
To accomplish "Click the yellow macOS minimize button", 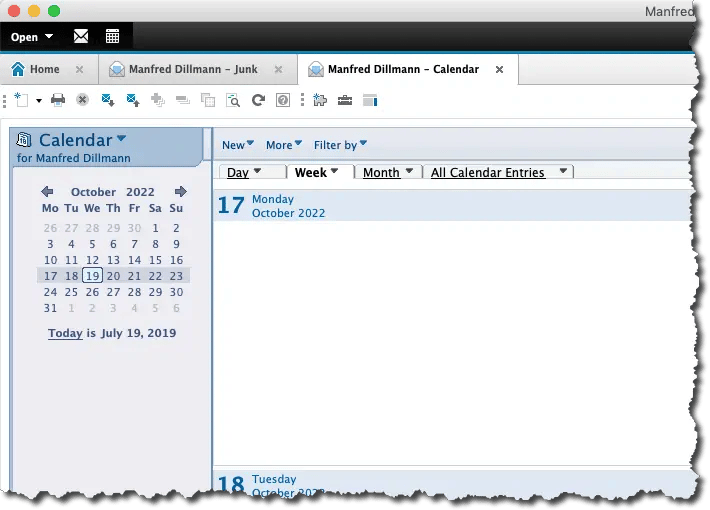I will point(34,10).
